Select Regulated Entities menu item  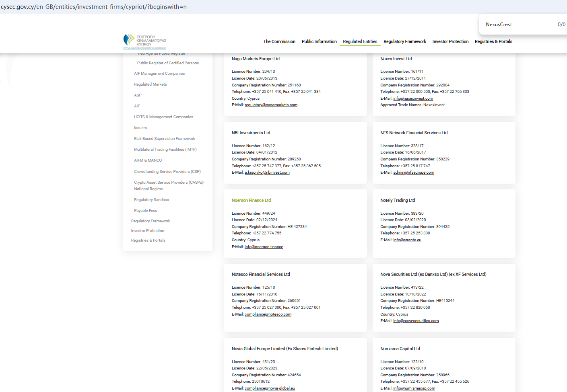coord(360,41)
